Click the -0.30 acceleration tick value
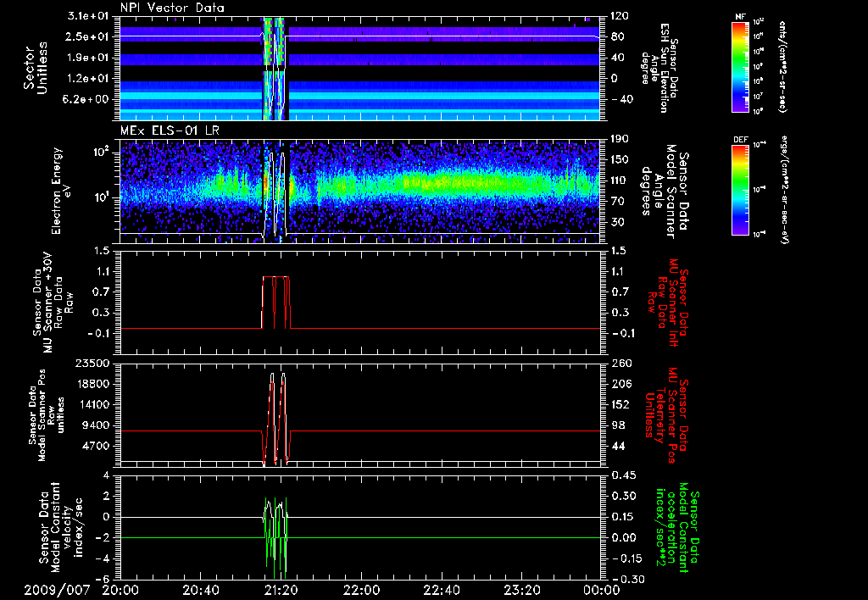Screen dimensions: 868x600 click(x=626, y=580)
